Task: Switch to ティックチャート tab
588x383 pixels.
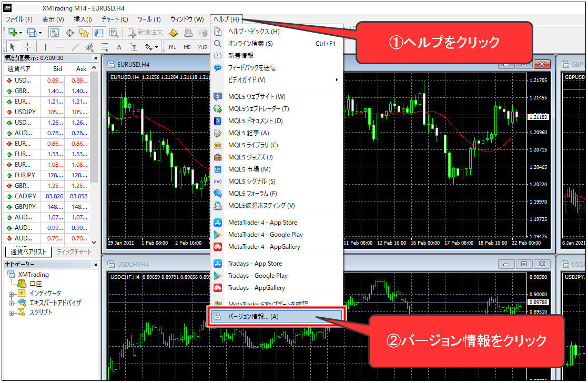Action: point(74,251)
